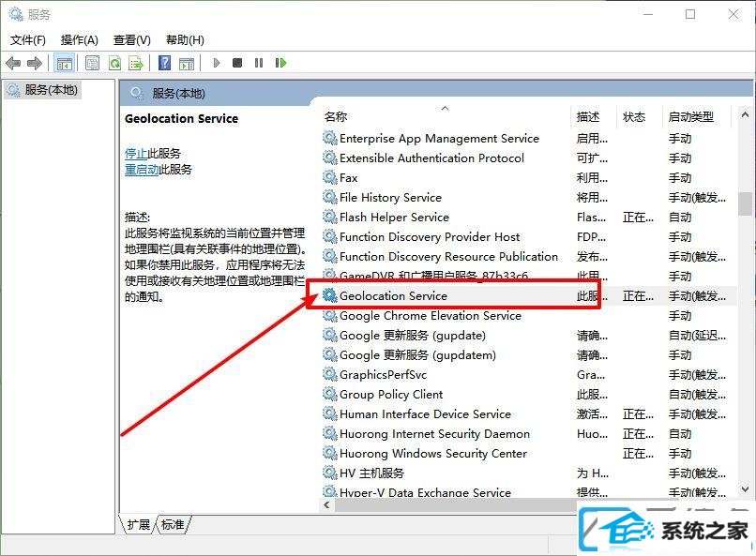This screenshot has width=756, height=556.
Task: Open the 查看(V) menu
Action: (131, 40)
